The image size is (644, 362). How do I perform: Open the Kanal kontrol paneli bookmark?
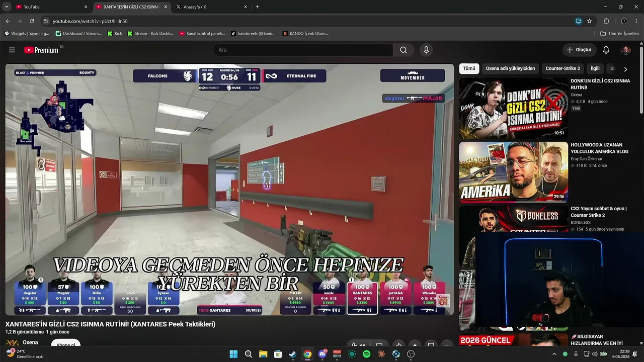pos(202,34)
